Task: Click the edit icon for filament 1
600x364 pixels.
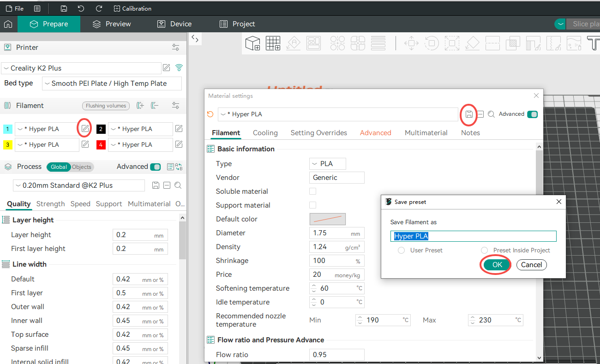Action: point(85,129)
